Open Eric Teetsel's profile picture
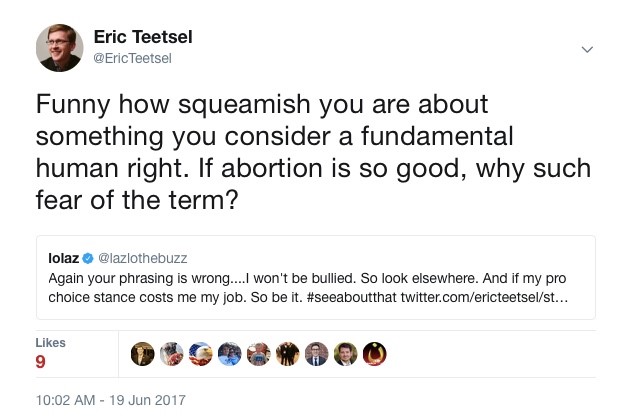The image size is (630, 418). pyautogui.click(x=60, y=47)
